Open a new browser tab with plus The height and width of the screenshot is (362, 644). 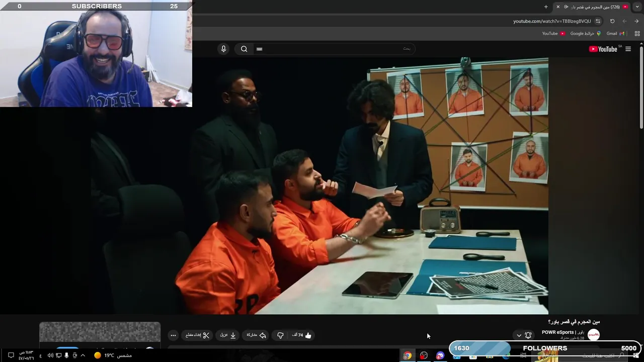[546, 7]
